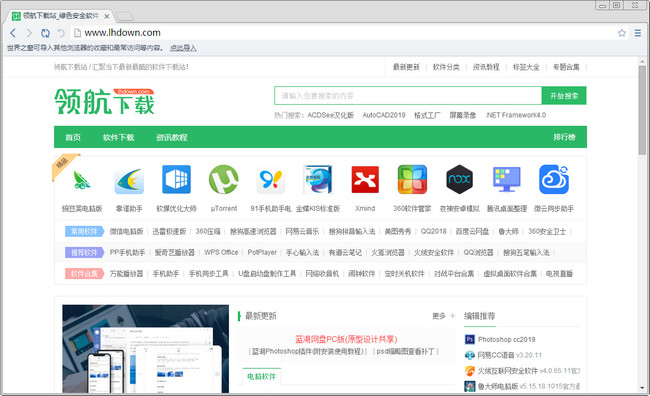Click hot search 屏幕录像

click(463, 115)
